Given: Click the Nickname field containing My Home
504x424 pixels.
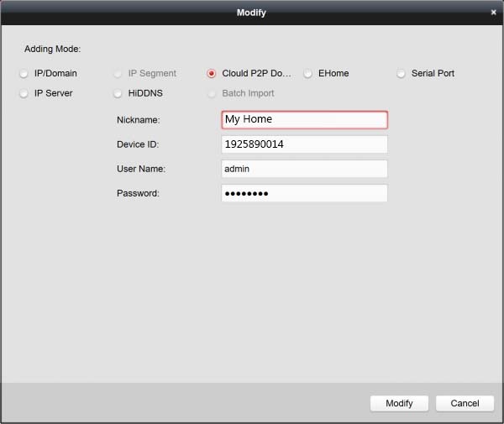Looking at the screenshot, I should click(303, 120).
